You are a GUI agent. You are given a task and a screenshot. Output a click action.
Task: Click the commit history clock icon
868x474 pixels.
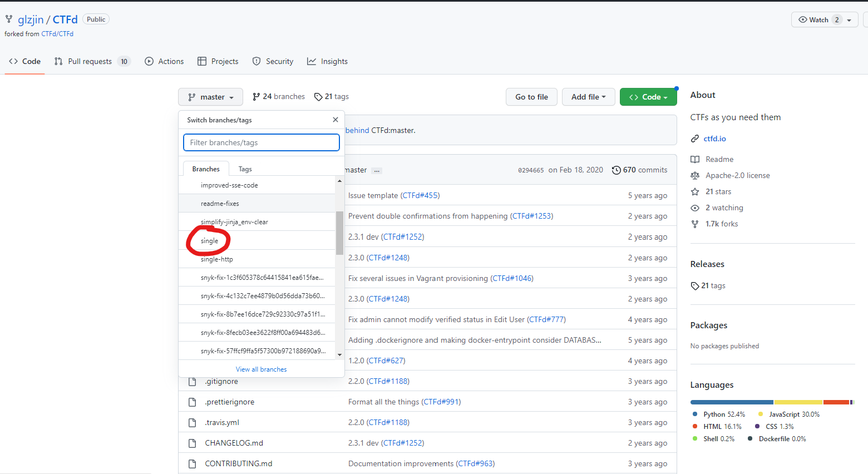click(616, 170)
